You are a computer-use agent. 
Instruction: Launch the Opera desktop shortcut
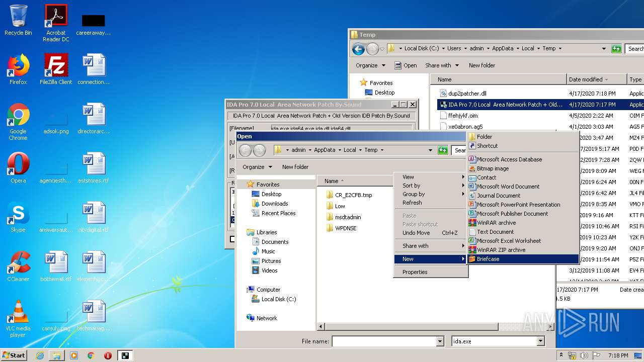pos(18,168)
